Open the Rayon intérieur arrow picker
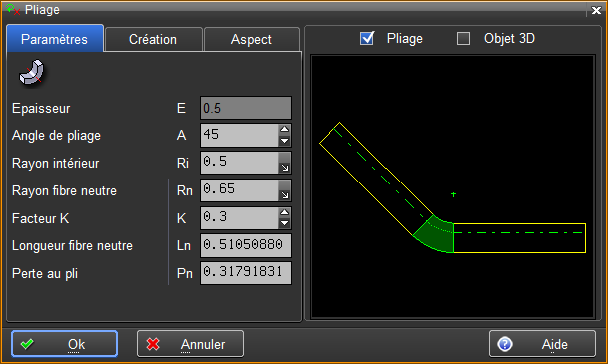This screenshot has height=364, width=608. pyautogui.click(x=285, y=163)
